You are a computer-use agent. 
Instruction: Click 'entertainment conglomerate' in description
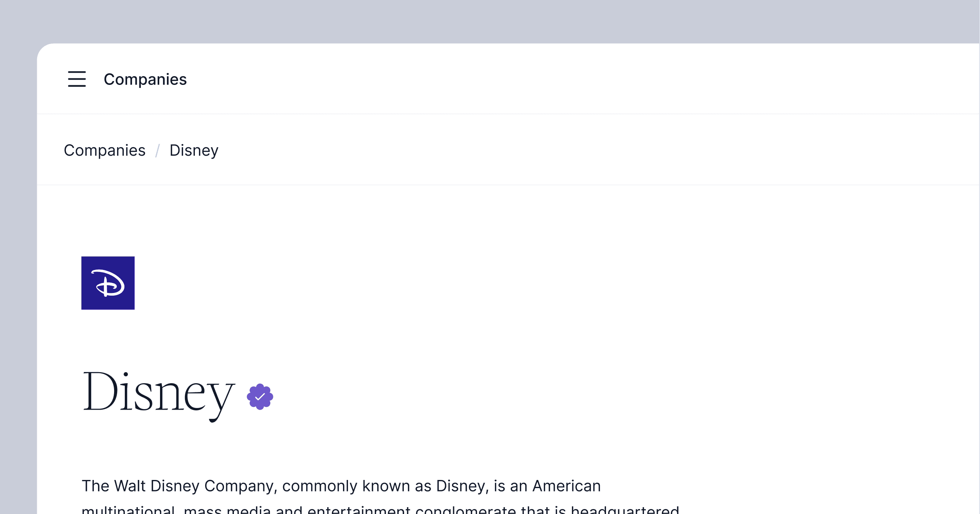pos(412,510)
